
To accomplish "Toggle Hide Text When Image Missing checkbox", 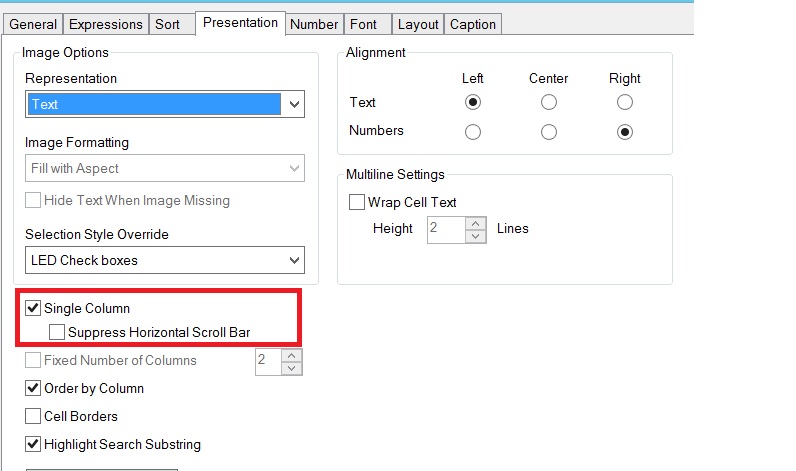I will click(x=33, y=200).
